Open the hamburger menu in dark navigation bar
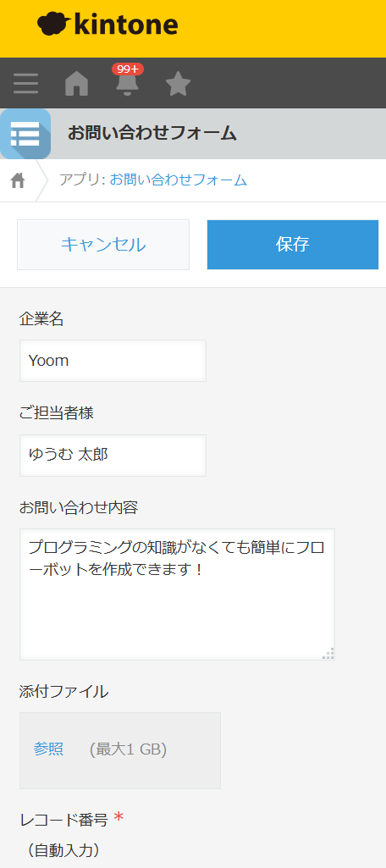Screen dimensions: 386x868 coord(25,84)
